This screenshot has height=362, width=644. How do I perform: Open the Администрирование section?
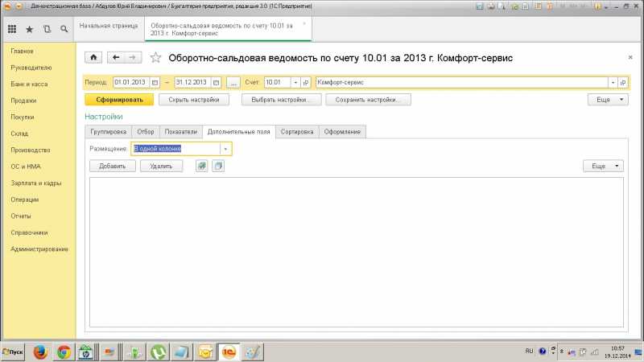pyautogui.click(x=39, y=249)
